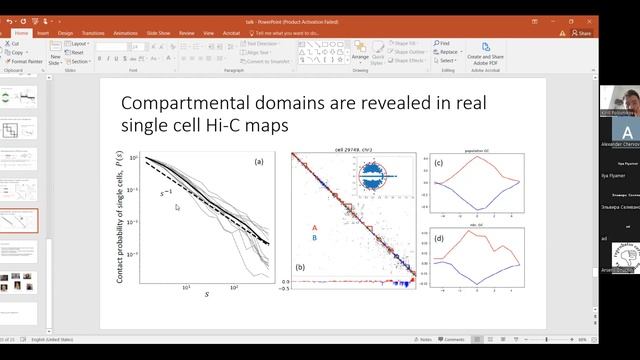Switch to the Home tab
640x360 pixels.
coord(21,33)
